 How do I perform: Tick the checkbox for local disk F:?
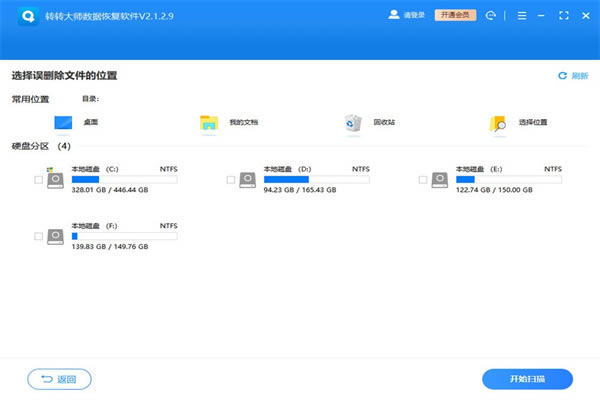click(x=38, y=237)
